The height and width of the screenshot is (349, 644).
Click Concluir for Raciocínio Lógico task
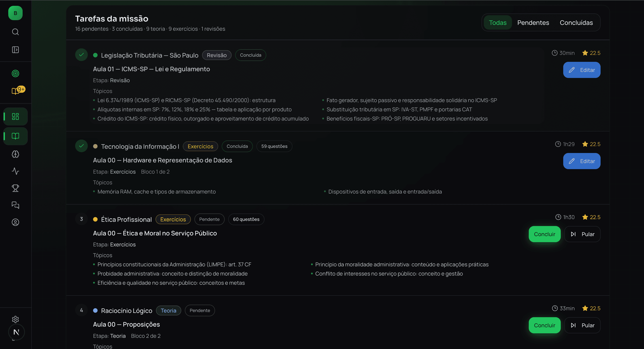pyautogui.click(x=544, y=325)
